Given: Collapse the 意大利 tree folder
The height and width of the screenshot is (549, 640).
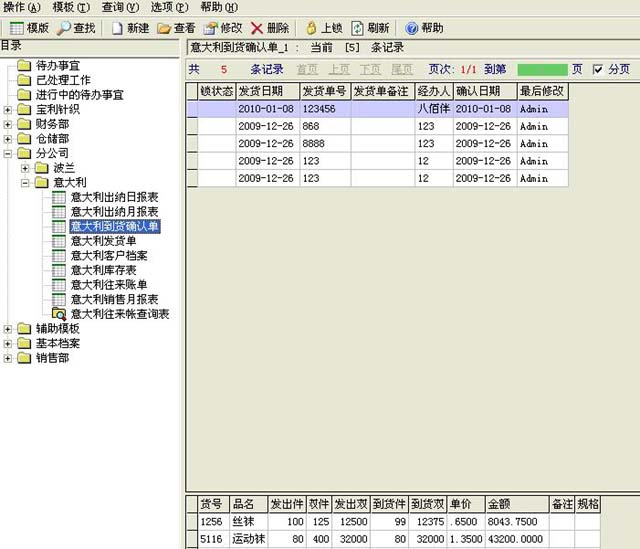Looking at the screenshot, I should (24, 184).
